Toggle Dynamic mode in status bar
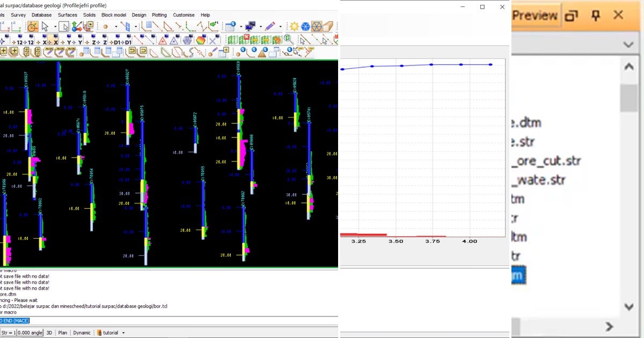Screen dimensions: 644x338 (x=82, y=333)
